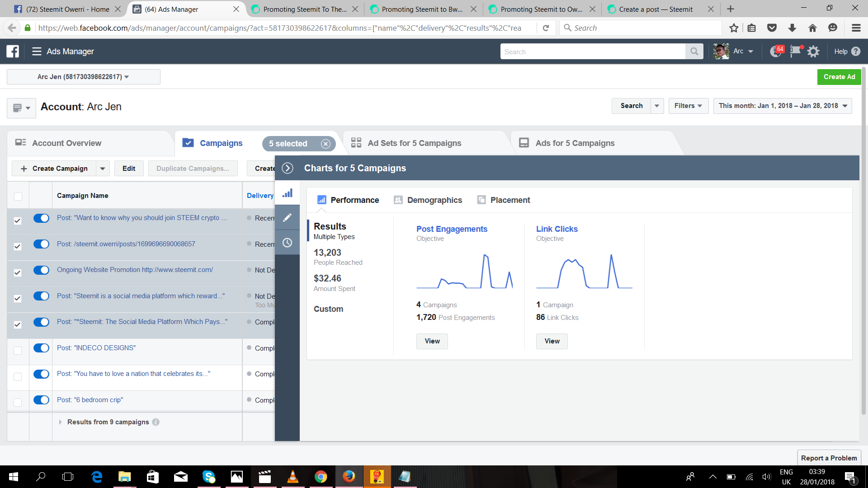This screenshot has height=488, width=868.
Task: Select the bar chart view icon
Action: 288,193
